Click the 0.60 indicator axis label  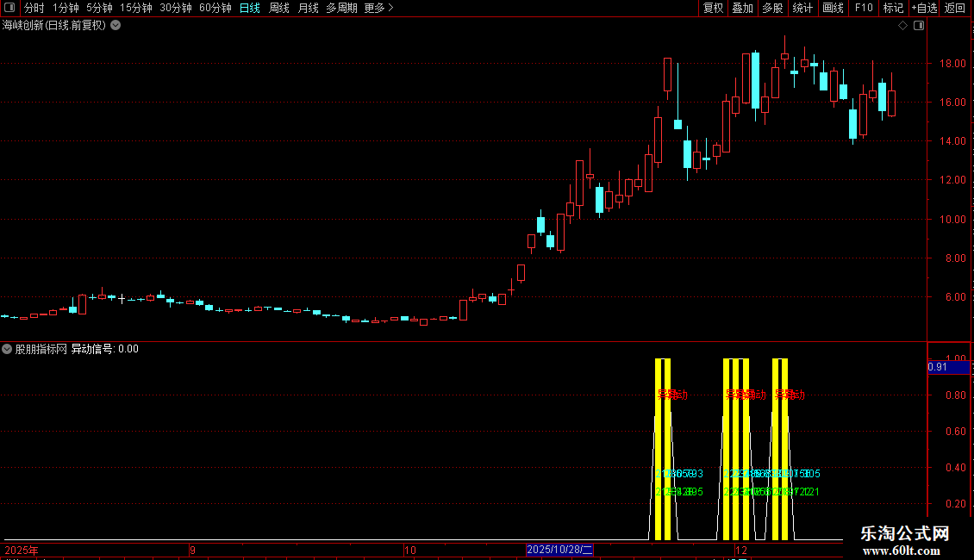955,431
